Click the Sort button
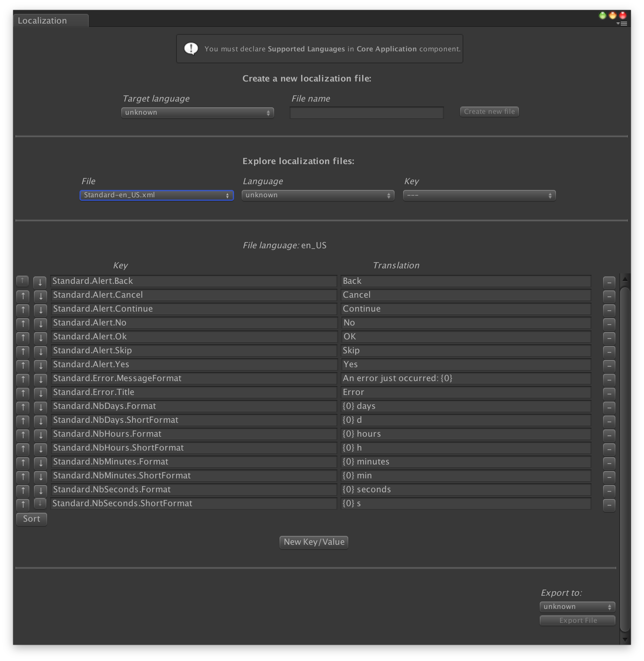The image size is (644, 661). (32, 519)
